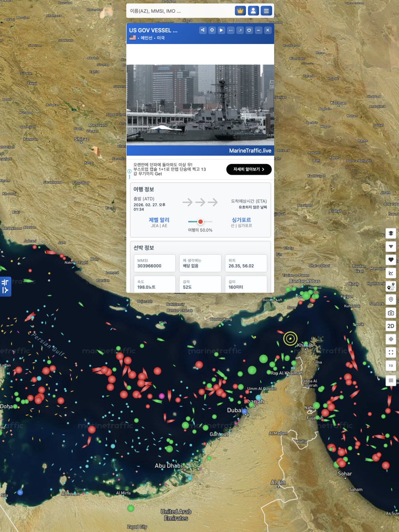
Task: Toggle the 2D map view button
Action: pos(391,326)
